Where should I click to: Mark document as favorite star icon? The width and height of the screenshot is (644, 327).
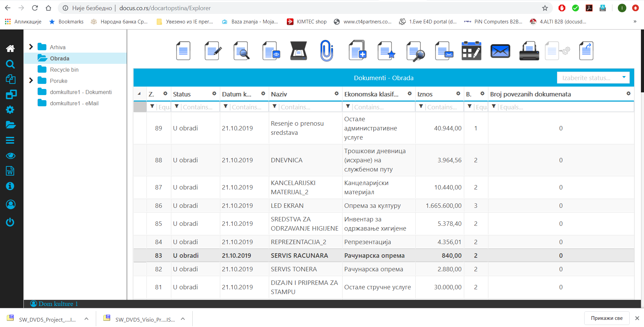pyautogui.click(x=386, y=51)
